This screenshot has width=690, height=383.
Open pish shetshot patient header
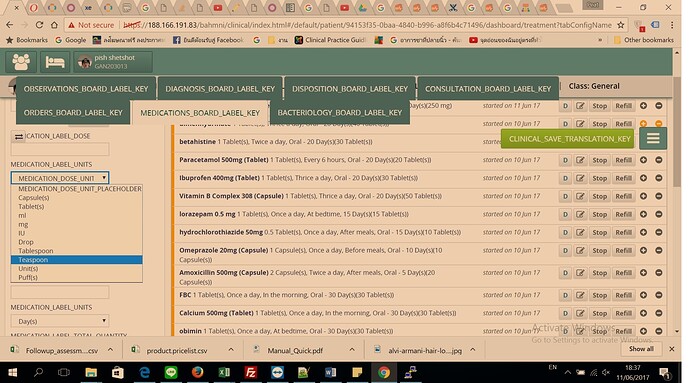point(113,62)
